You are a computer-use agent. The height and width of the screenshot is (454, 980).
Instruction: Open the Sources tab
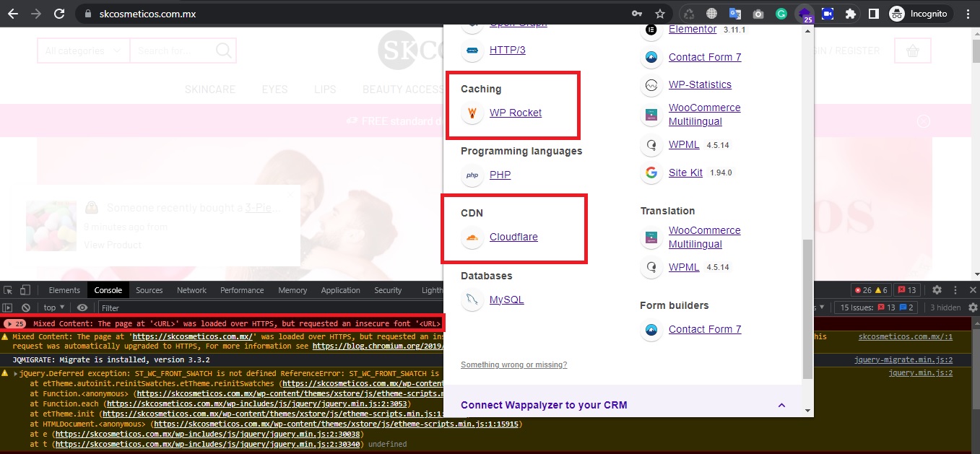click(x=149, y=290)
